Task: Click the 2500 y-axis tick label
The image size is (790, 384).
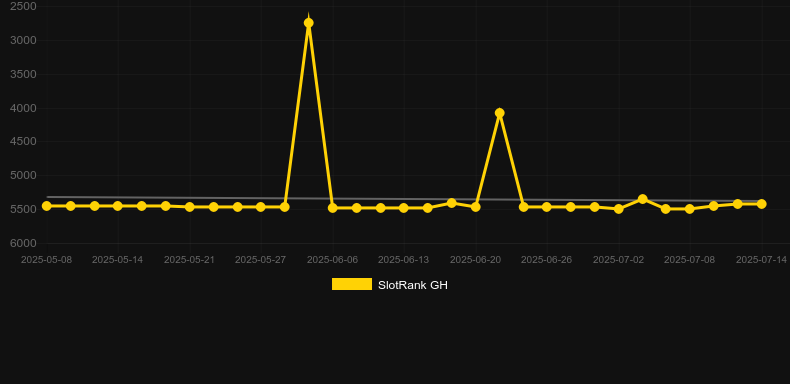Action: [x=23, y=7]
